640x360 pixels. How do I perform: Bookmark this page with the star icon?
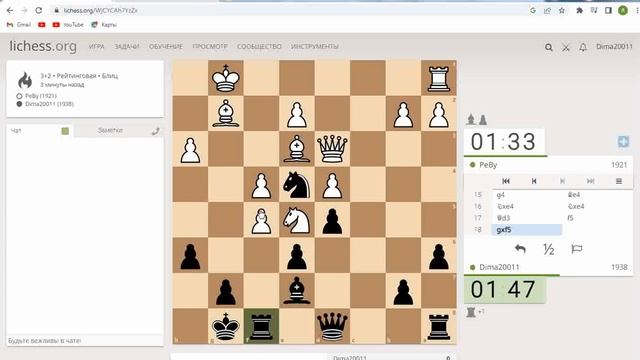[x=562, y=11]
